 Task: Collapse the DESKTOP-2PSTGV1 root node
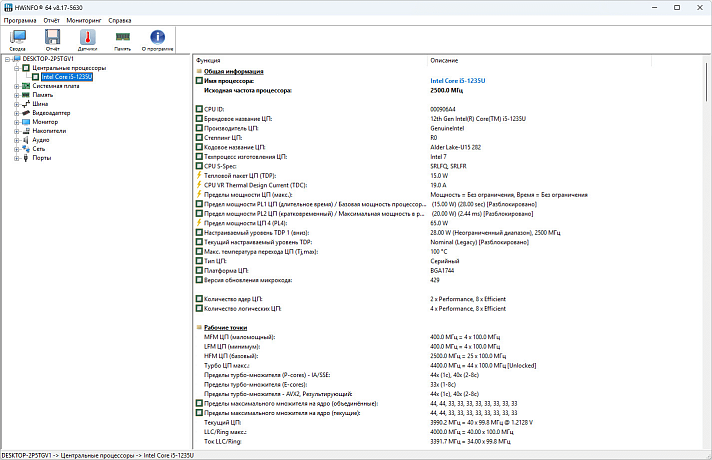coord(5,58)
